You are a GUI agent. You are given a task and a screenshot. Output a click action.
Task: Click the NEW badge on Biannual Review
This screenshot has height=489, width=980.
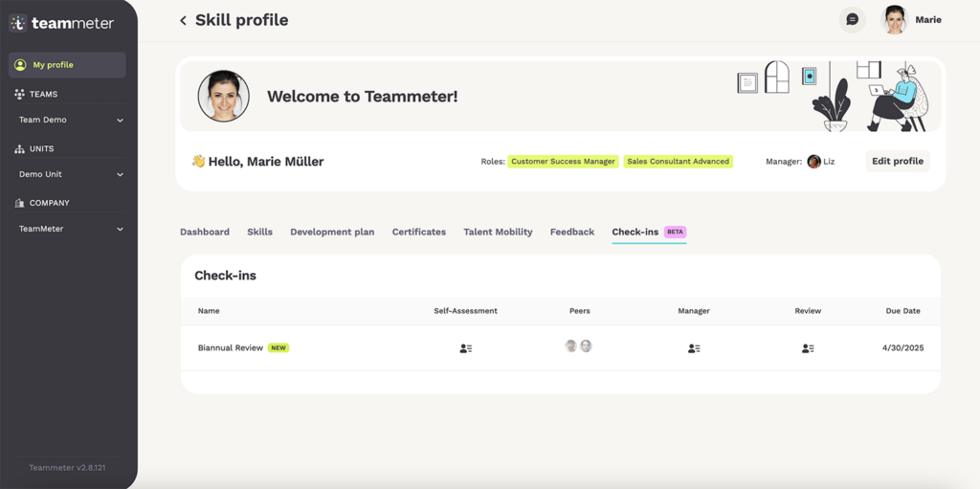coord(278,348)
